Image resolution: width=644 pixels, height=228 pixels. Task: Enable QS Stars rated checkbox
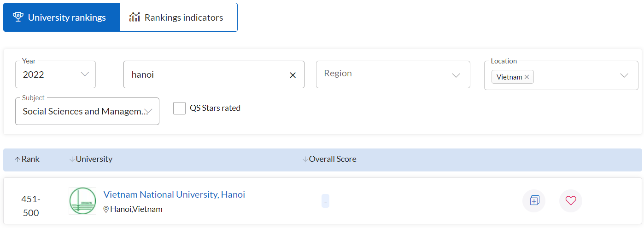click(x=179, y=108)
